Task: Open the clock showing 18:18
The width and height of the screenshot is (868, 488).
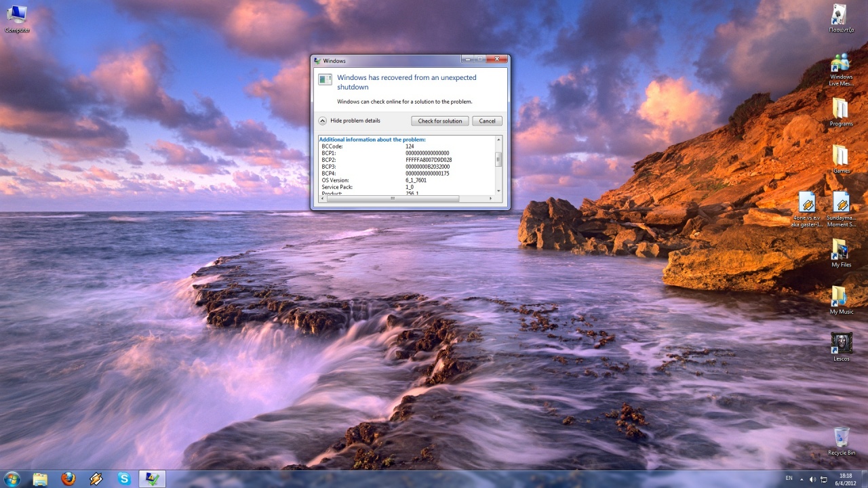Action: pyautogui.click(x=845, y=479)
